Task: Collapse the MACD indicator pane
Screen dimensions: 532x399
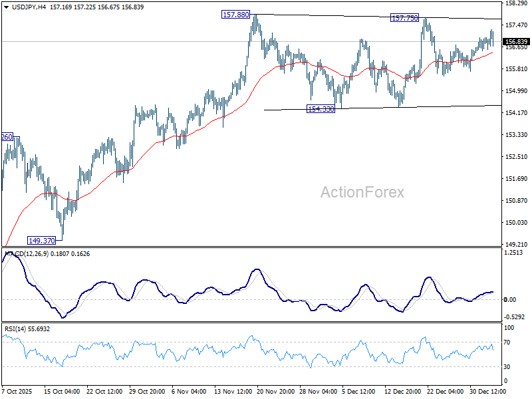Action: pyautogui.click(x=5, y=250)
